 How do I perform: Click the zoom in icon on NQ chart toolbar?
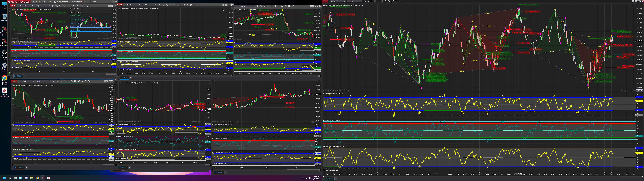point(372,1)
